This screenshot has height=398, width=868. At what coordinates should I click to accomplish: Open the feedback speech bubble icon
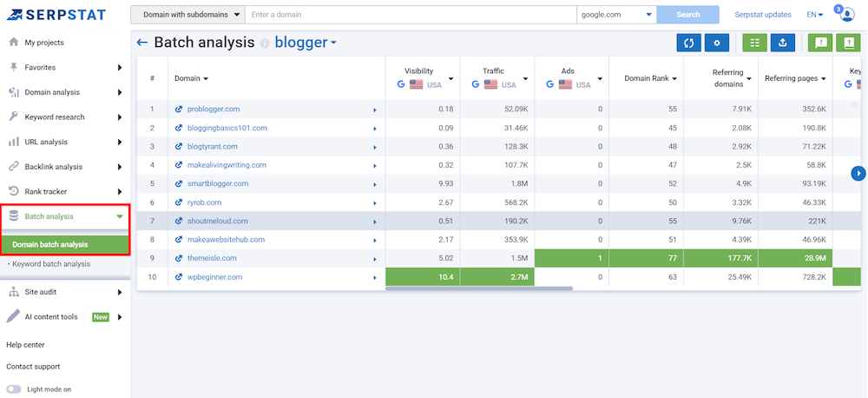(x=820, y=43)
